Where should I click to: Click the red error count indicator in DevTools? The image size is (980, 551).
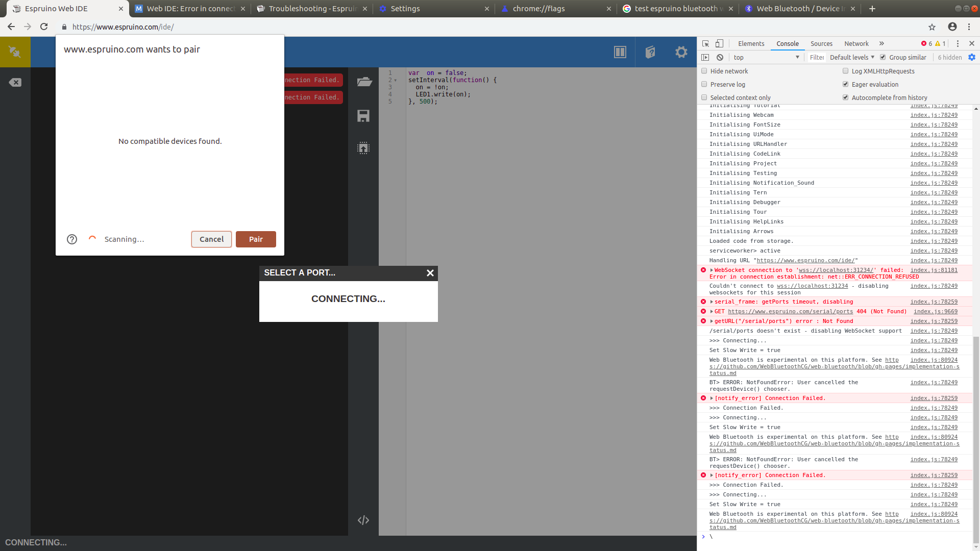click(926, 44)
